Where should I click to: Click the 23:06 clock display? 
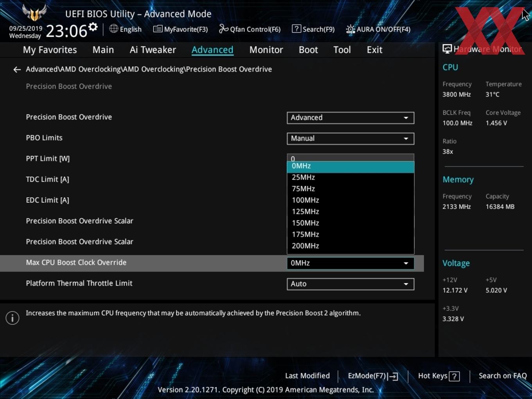[x=66, y=31]
